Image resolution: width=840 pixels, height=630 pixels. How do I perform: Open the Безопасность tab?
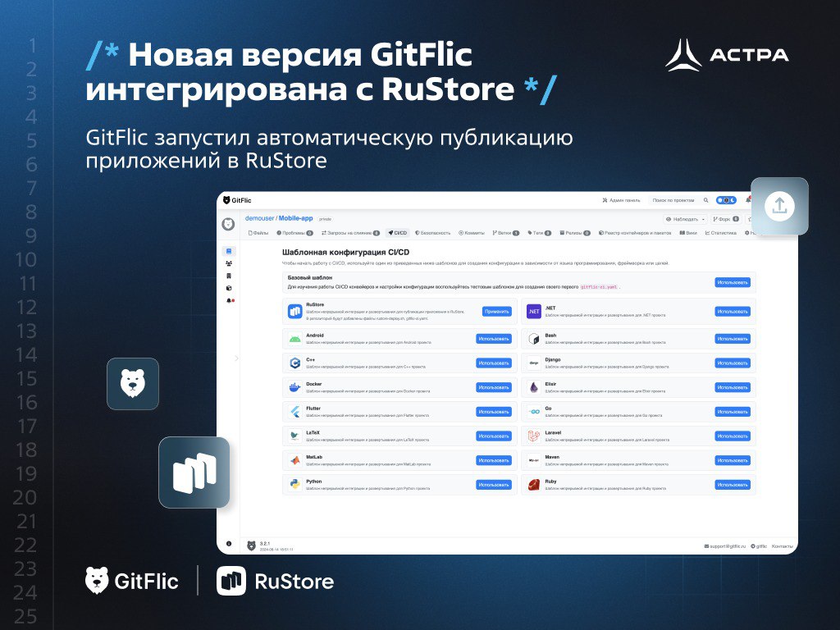433,233
